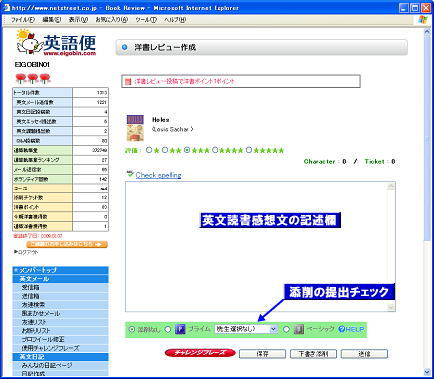Screen dimensions: 434x379
Task: Select the one-star rating
Action: tap(149, 150)
